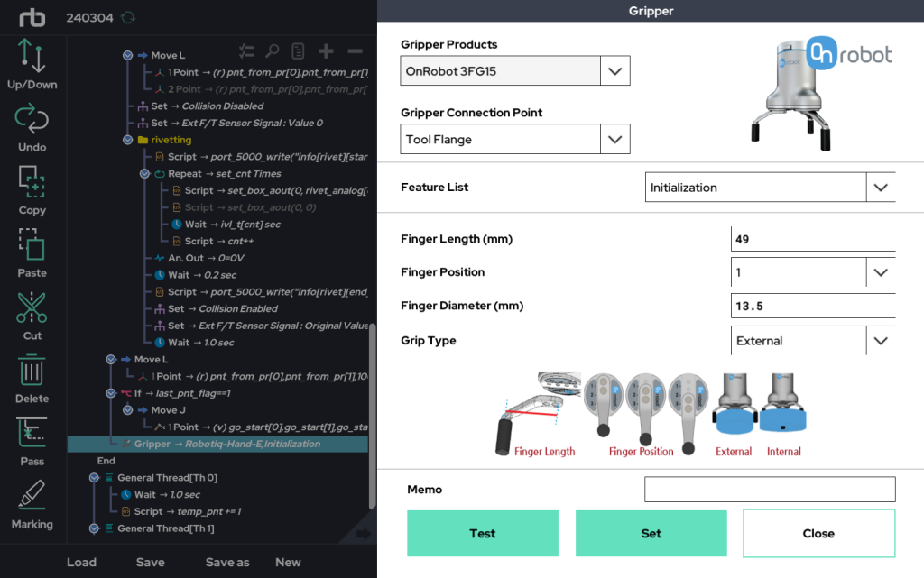Viewport: 924px width, 578px height.
Task: Collapse the second Move L node
Action: [111, 360]
